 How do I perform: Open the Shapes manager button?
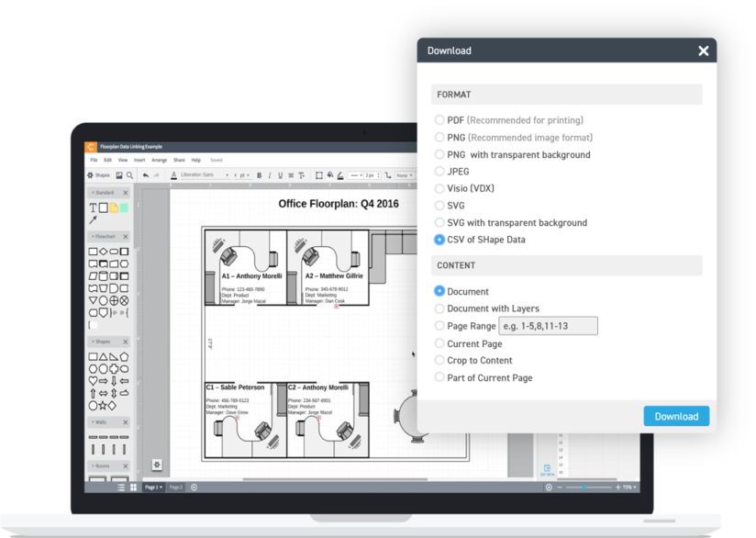point(98,175)
